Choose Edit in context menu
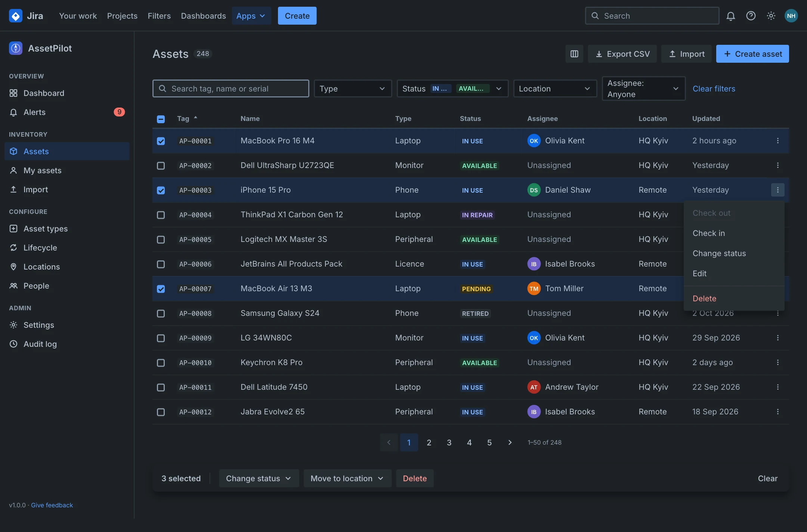This screenshot has width=807, height=532. 734,274
